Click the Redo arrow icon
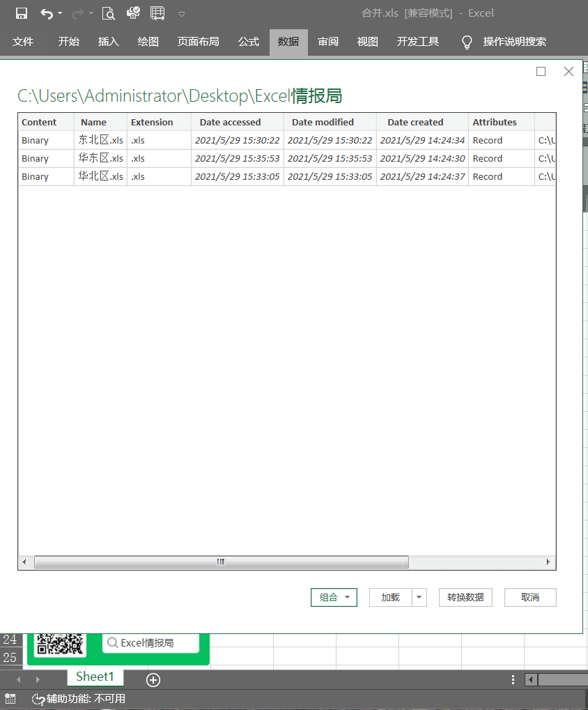 tap(77, 13)
